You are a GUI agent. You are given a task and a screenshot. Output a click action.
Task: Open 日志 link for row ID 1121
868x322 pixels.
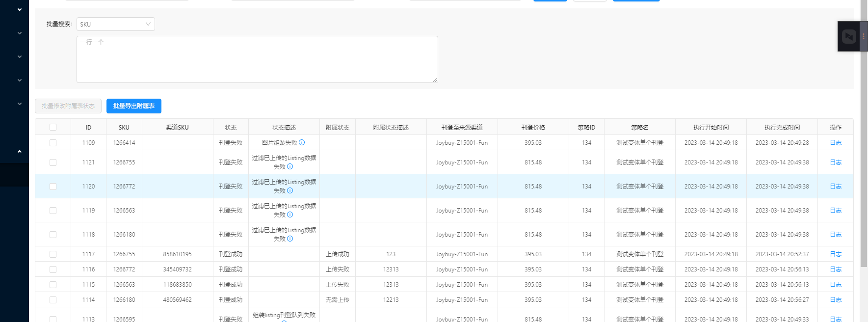(x=836, y=162)
